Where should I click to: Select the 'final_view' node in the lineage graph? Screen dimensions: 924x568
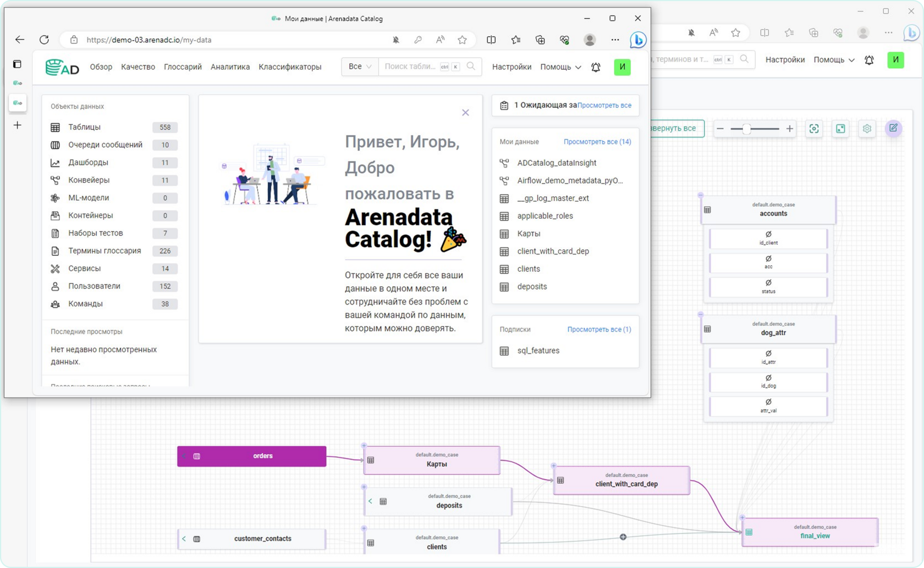click(810, 532)
